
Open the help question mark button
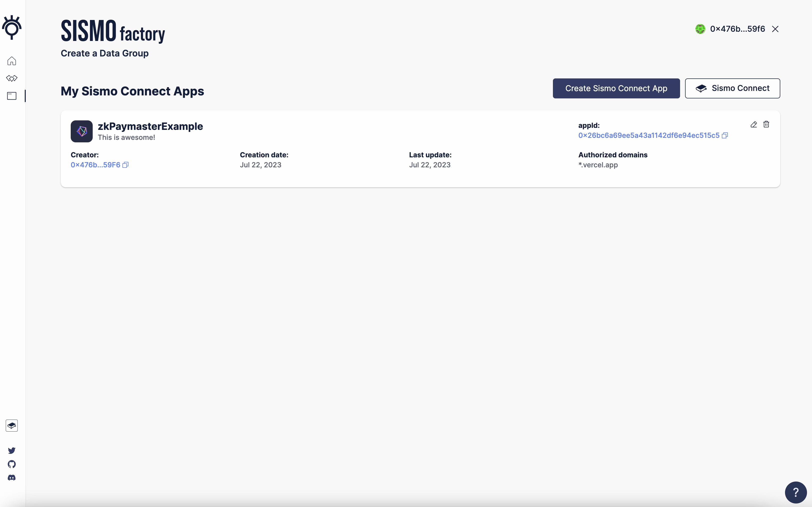click(x=796, y=493)
